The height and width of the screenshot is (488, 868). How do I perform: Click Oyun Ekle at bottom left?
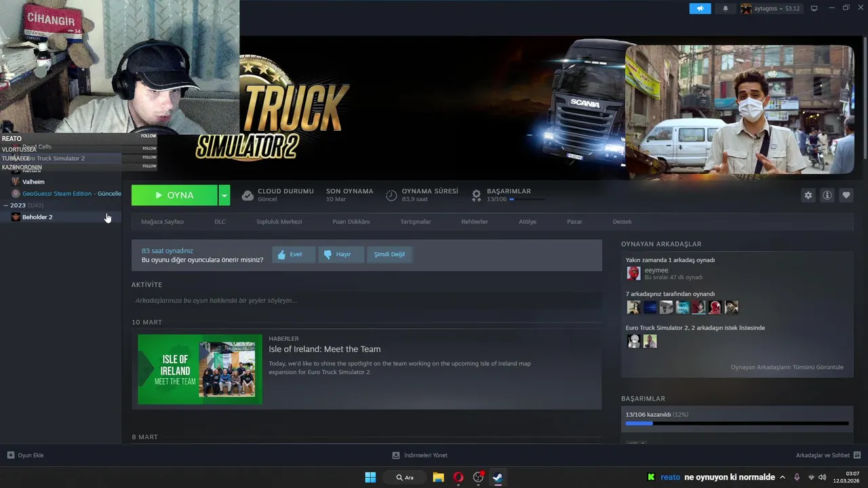pyautogui.click(x=25, y=455)
